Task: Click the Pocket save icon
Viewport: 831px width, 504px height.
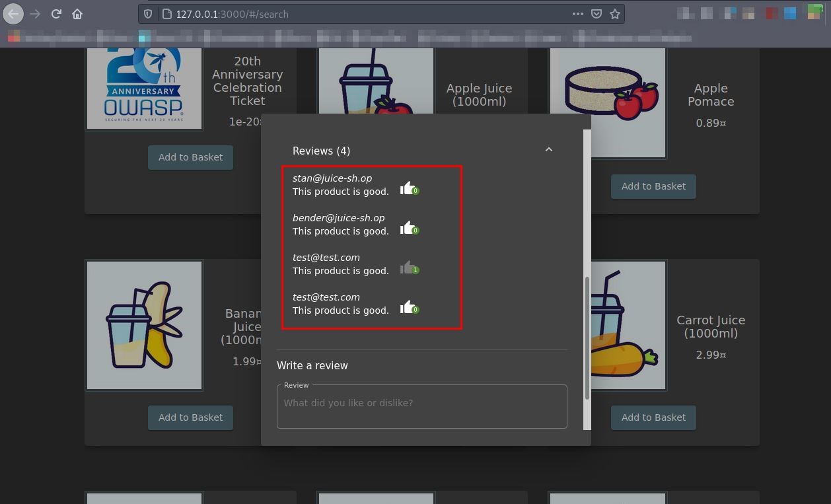Action: point(596,14)
